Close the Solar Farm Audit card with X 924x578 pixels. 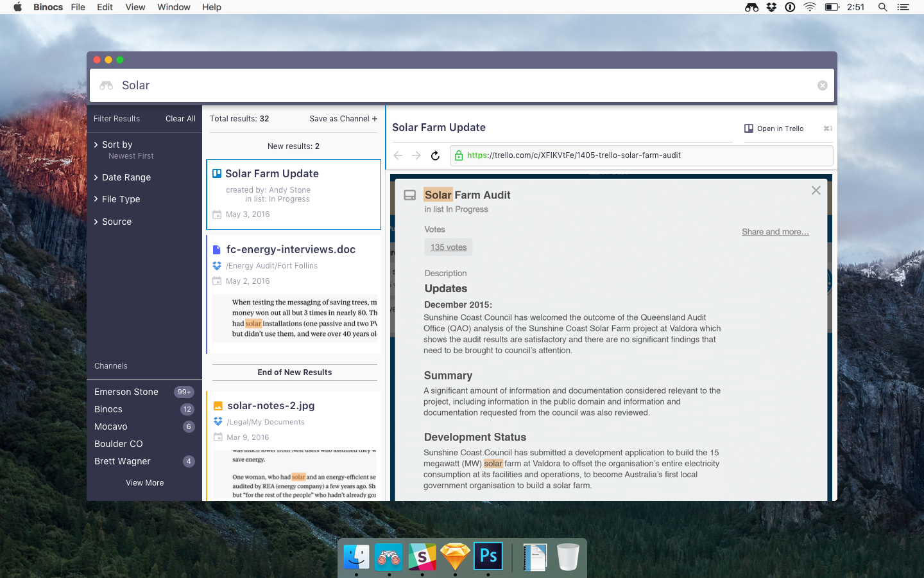coord(816,190)
